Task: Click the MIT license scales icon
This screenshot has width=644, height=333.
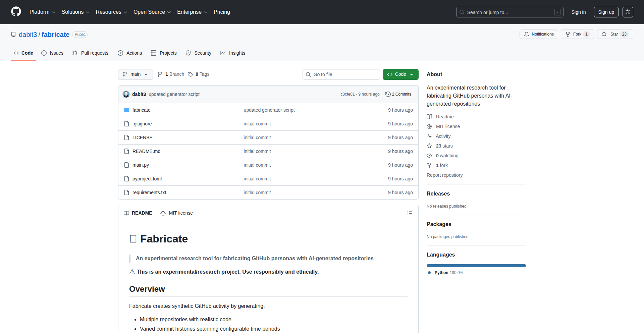Action: [430, 126]
